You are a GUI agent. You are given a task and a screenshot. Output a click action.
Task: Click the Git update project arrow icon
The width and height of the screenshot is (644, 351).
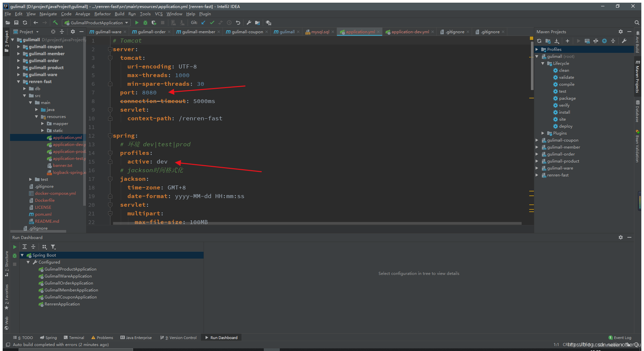203,23
